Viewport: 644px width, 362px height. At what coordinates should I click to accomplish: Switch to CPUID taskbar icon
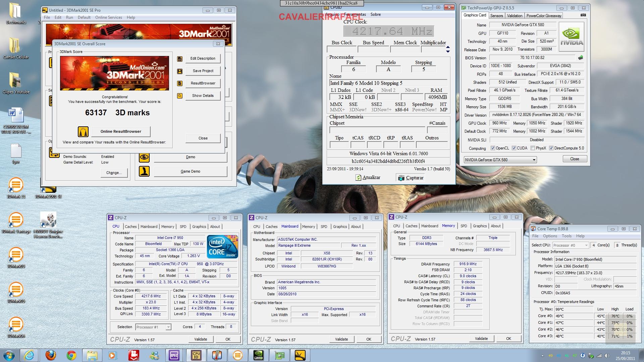pyautogui.click(x=196, y=355)
